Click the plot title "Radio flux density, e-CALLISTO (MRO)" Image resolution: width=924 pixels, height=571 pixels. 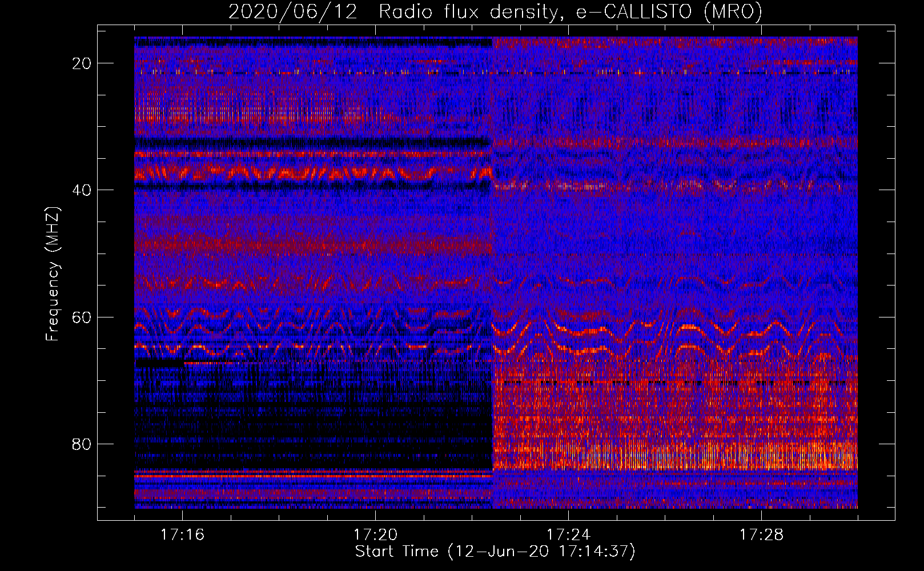571,11
